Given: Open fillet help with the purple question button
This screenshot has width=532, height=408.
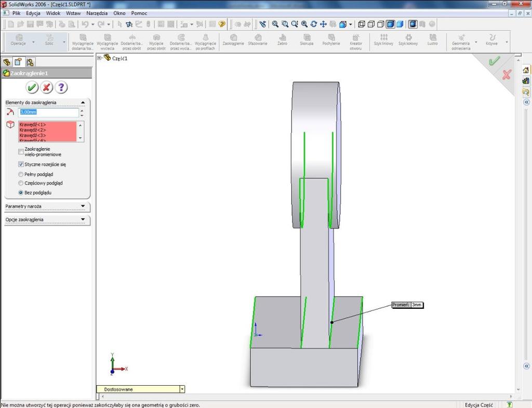Looking at the screenshot, I should [x=61, y=87].
